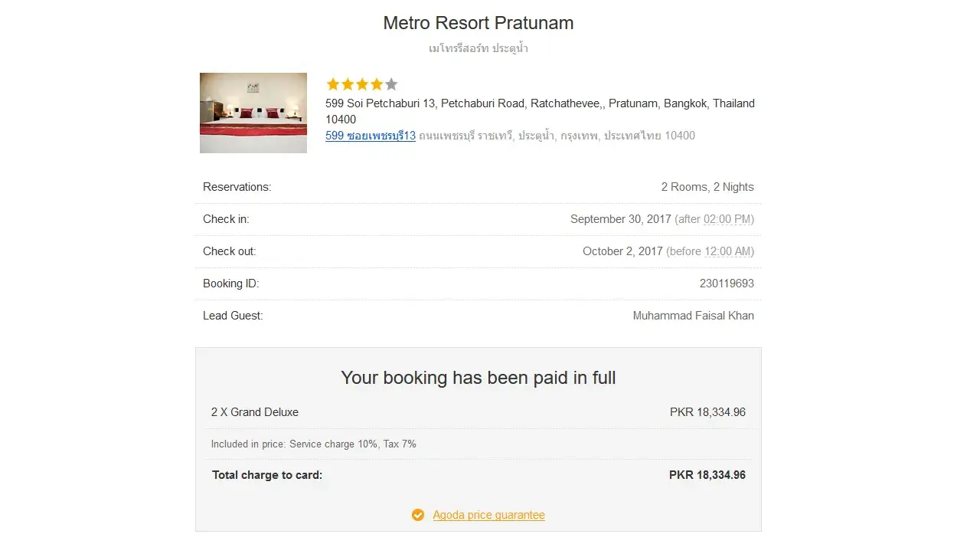Screen dimensions: 980x544
Task: Click the hotel room thumbnail photo
Action: click(253, 113)
